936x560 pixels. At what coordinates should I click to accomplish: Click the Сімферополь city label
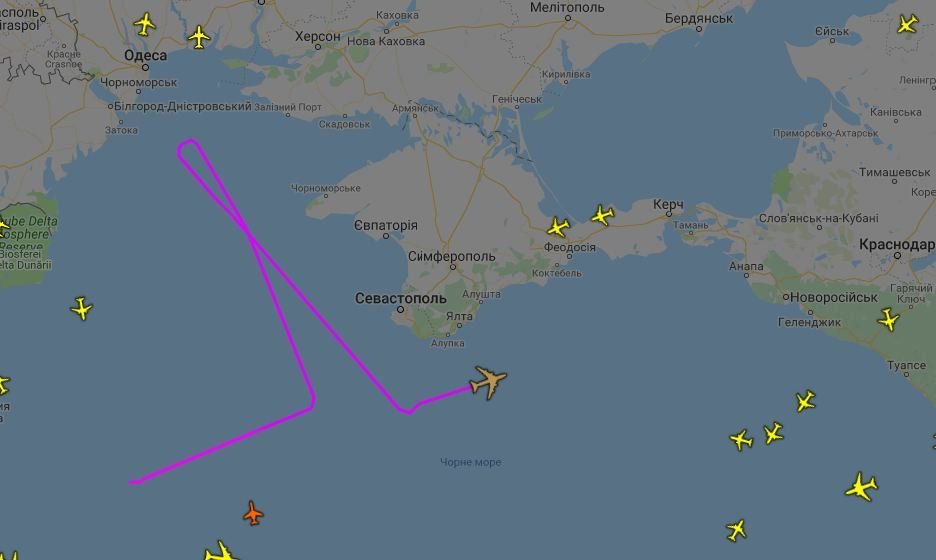(452, 256)
